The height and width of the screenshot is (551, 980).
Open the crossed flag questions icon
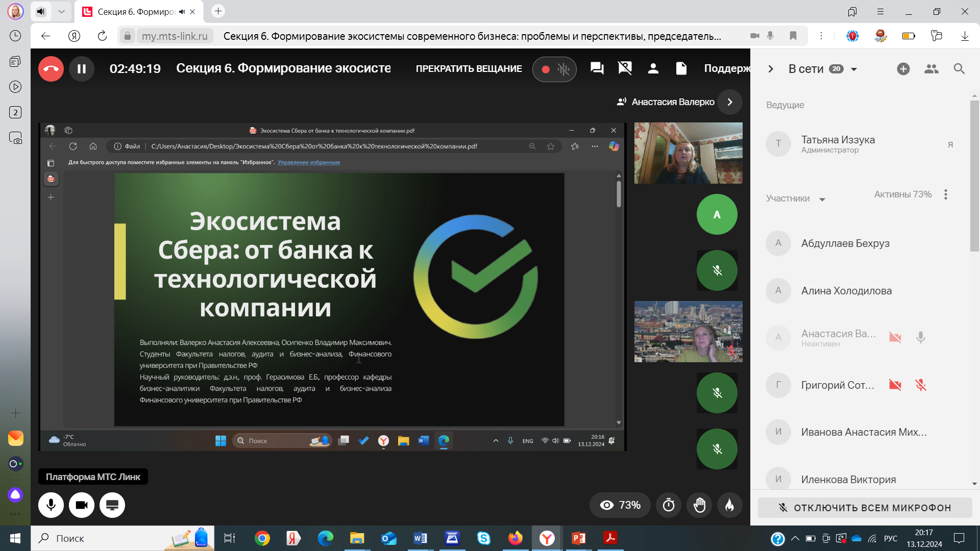625,68
